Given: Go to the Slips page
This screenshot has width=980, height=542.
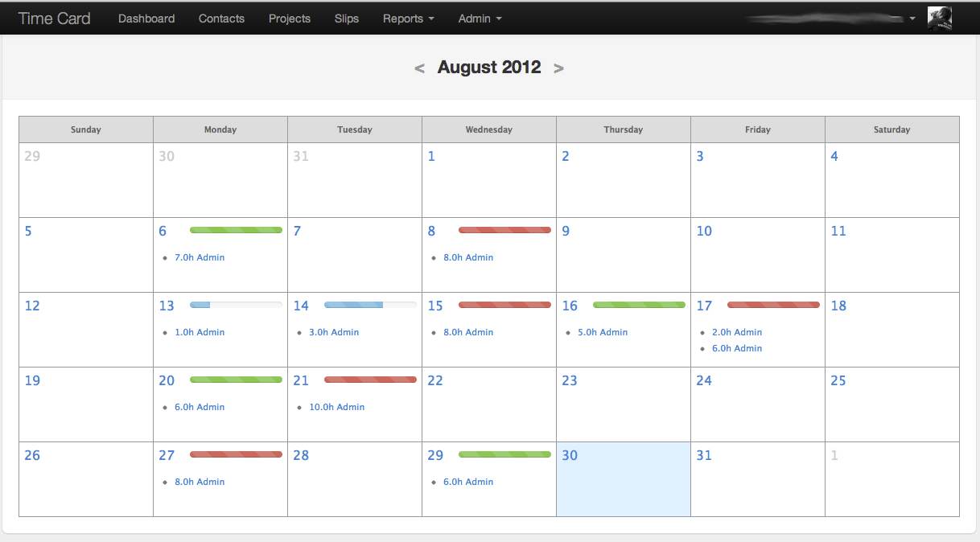Looking at the screenshot, I should coord(347,18).
